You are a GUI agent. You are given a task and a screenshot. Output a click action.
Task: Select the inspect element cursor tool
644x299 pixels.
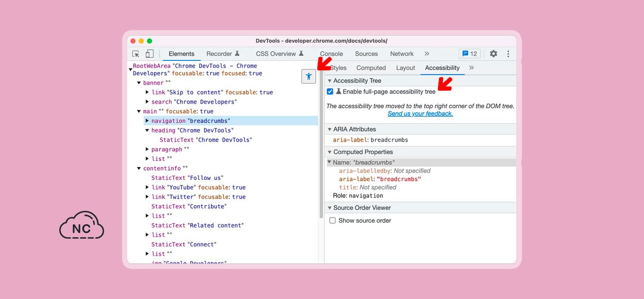[136, 54]
